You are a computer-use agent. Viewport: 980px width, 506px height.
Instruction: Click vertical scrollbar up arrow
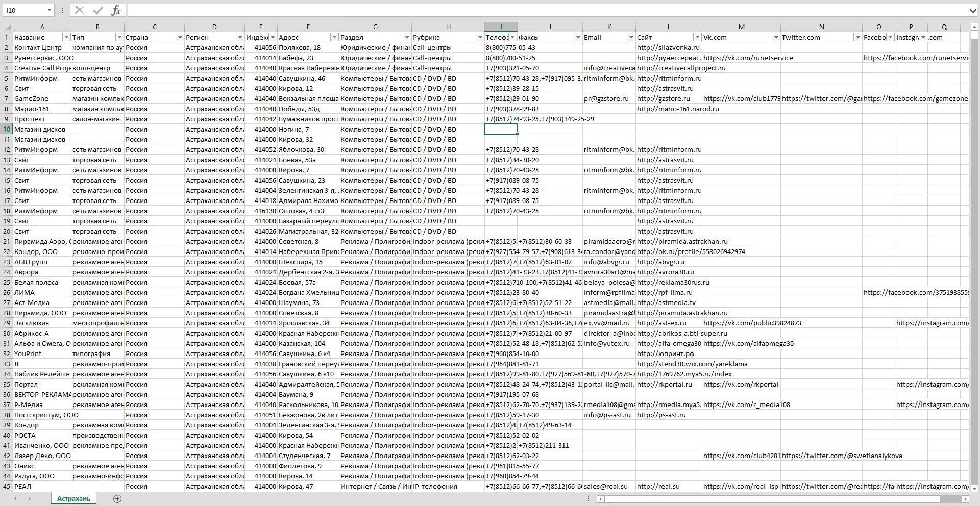(974, 27)
